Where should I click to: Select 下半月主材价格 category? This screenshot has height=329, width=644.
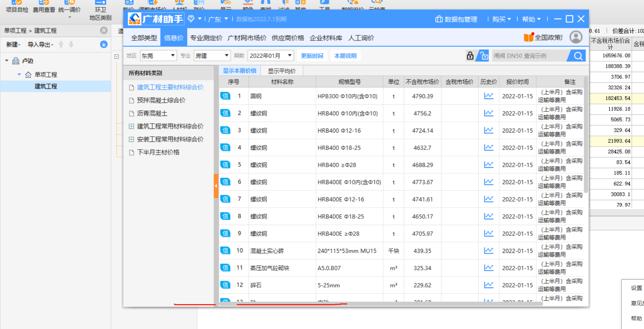pyautogui.click(x=158, y=152)
